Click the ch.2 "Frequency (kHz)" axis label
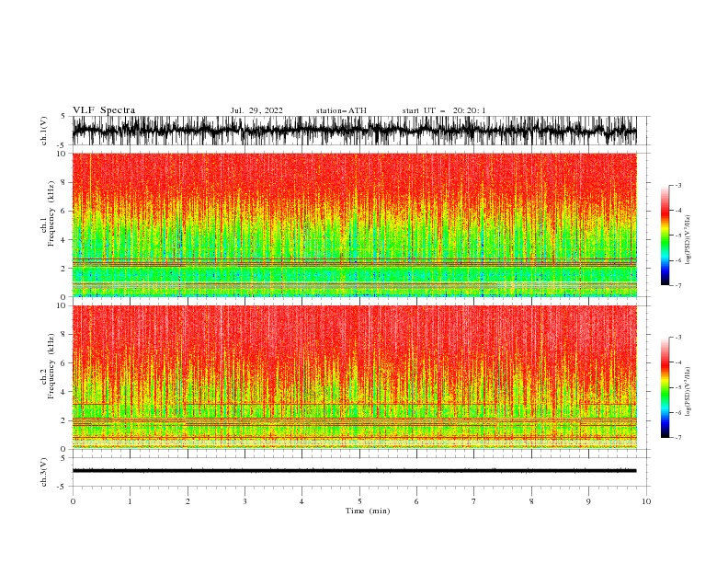This screenshot has width=728, height=563. point(51,366)
